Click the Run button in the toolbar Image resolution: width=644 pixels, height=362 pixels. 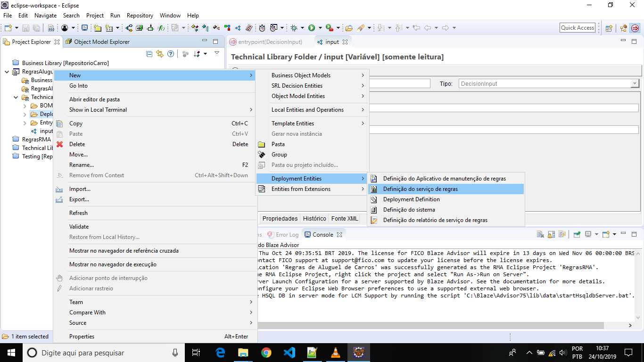pos(312,28)
